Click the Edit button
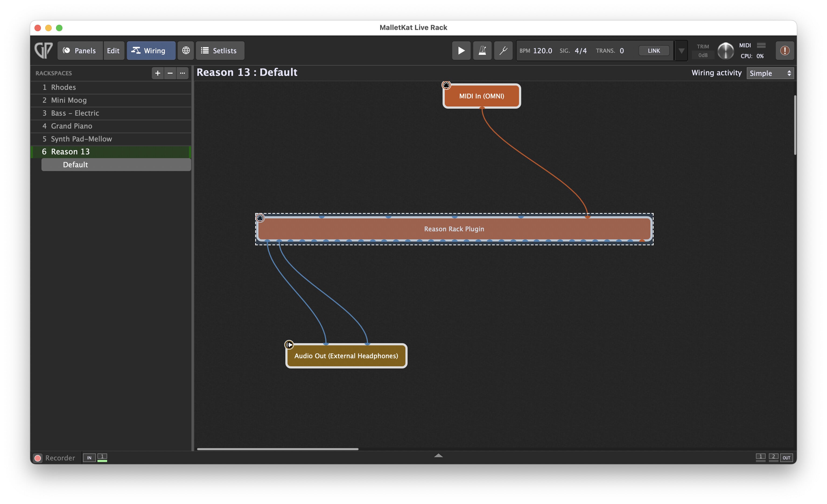Screen dimensions: 827x504 113,50
